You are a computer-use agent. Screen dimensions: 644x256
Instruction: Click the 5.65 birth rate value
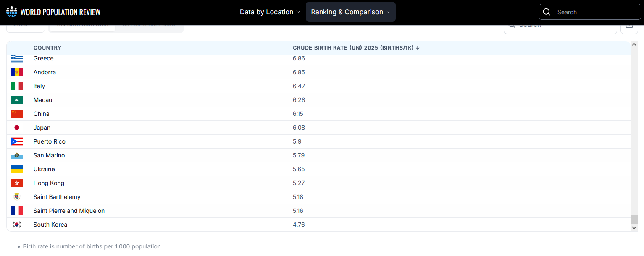(x=299, y=169)
